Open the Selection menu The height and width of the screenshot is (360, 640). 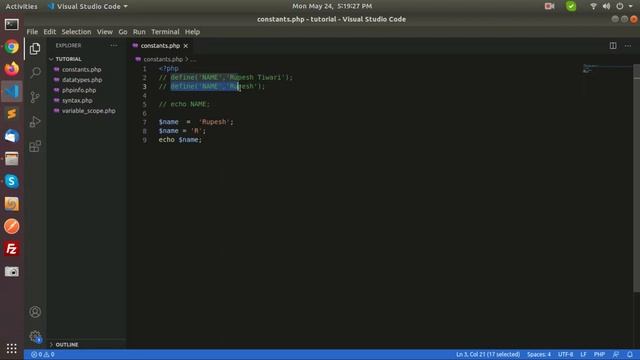pos(76,32)
